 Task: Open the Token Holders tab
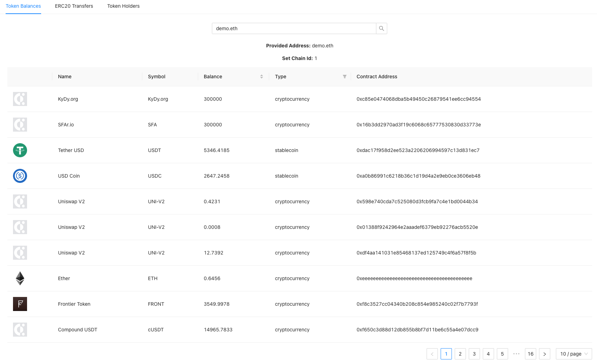pyautogui.click(x=123, y=6)
